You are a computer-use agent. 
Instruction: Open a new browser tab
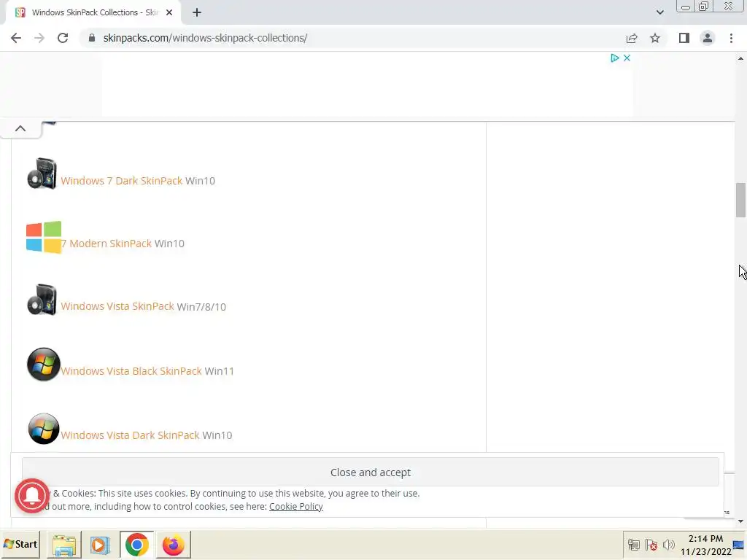pos(197,13)
